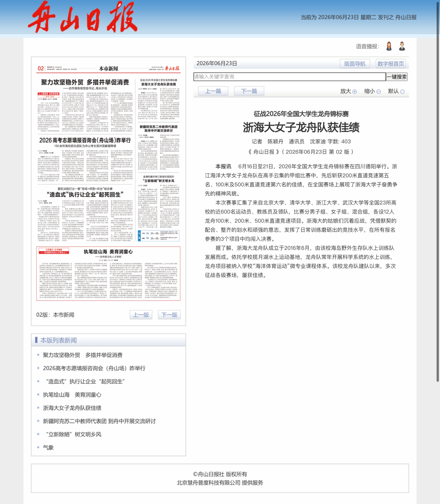
Task: Click 造血式执行 article on page thumbnail
Action: (x=85, y=214)
